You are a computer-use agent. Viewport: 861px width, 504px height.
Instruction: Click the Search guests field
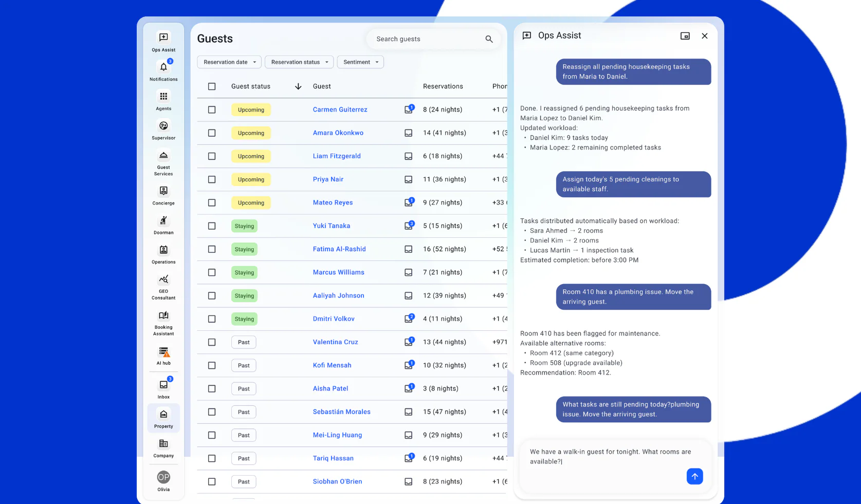433,39
